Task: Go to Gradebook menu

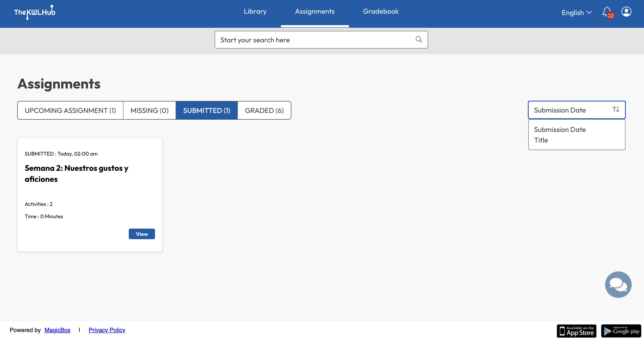Action: (381, 11)
